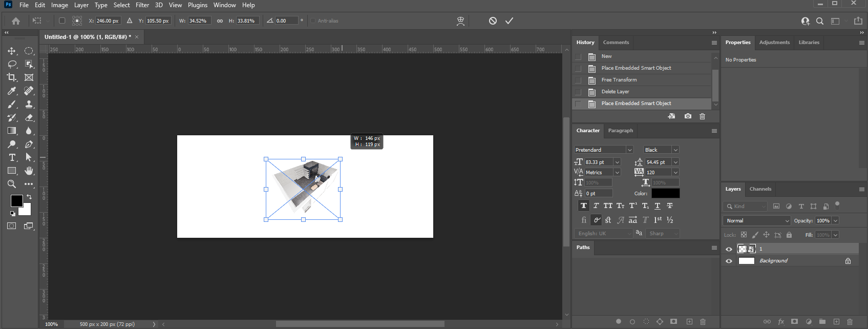Delete current history state trash icon
868x329 pixels.
(x=702, y=116)
